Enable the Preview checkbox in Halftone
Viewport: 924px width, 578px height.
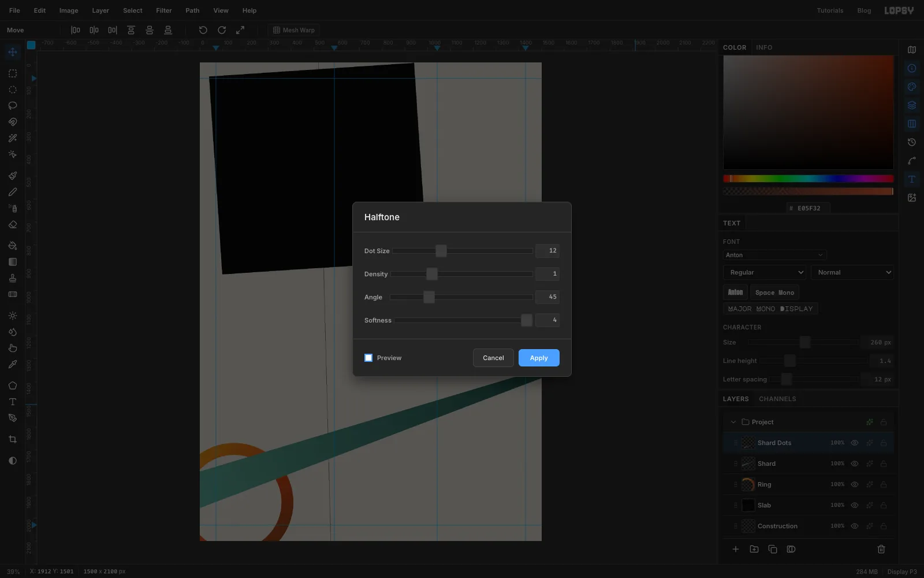[x=368, y=358]
